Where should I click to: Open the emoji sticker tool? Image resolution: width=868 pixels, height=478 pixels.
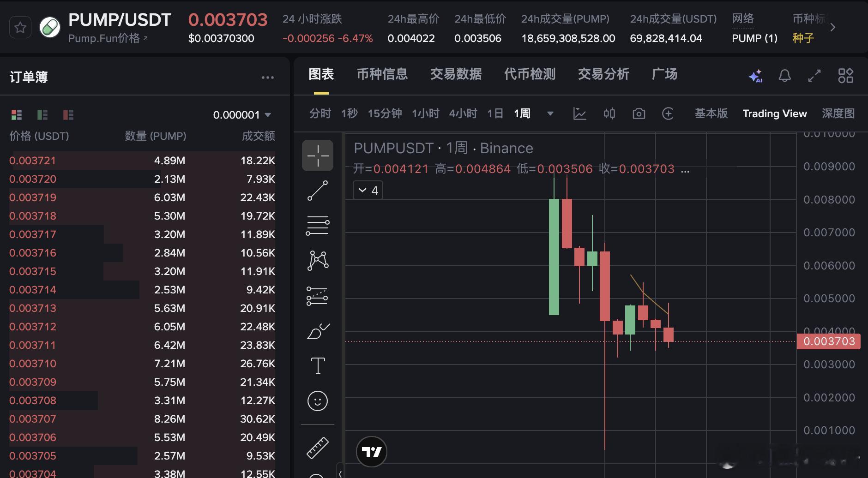pyautogui.click(x=318, y=401)
